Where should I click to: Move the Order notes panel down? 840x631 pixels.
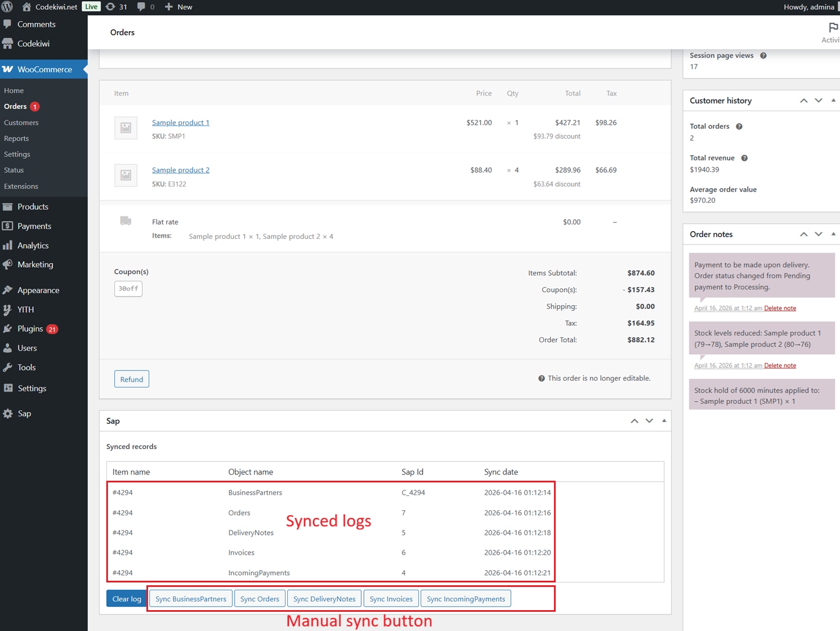[x=819, y=234]
